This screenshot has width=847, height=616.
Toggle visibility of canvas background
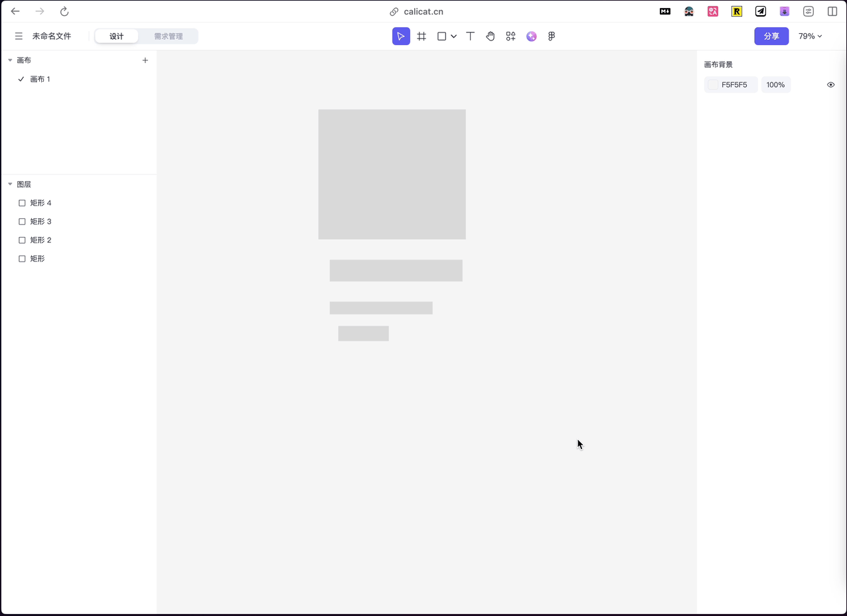coord(830,84)
